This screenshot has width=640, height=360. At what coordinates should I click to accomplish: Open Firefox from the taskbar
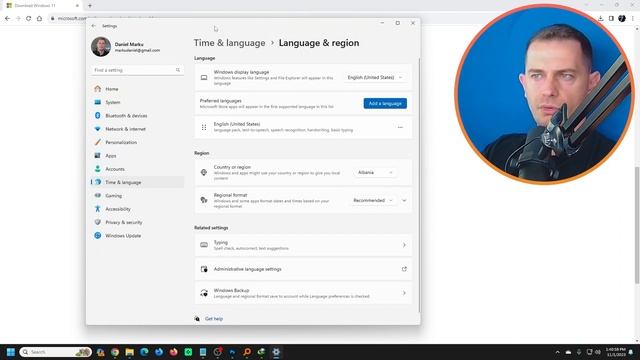click(173, 352)
